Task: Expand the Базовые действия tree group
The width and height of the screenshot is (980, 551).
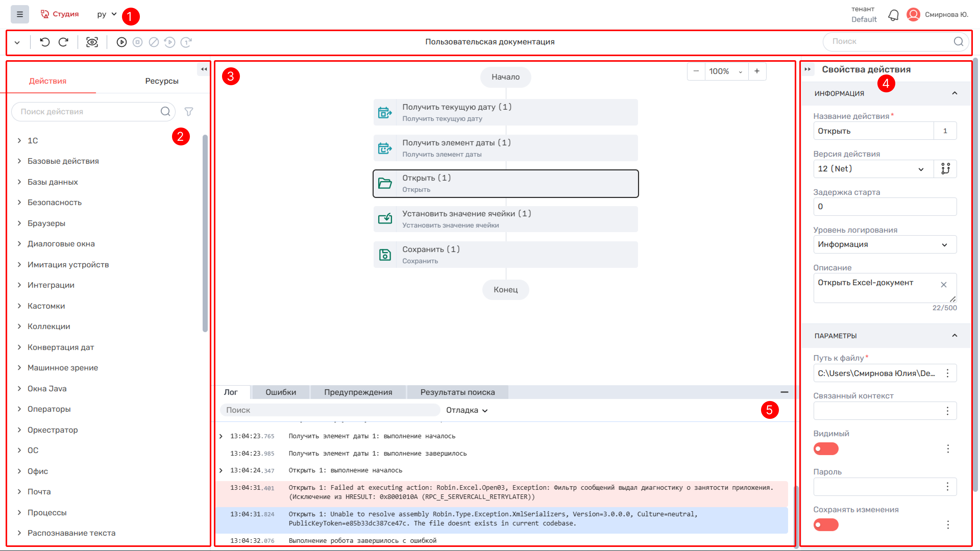Action: pyautogui.click(x=63, y=161)
